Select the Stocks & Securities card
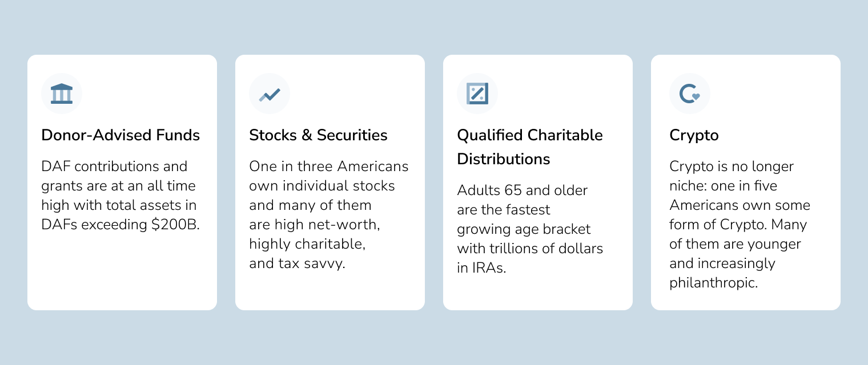868x365 pixels. pyautogui.click(x=330, y=182)
